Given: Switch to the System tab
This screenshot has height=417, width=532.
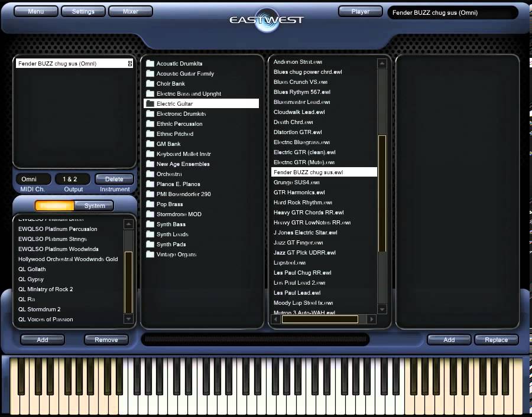Looking at the screenshot, I should tap(95, 206).
